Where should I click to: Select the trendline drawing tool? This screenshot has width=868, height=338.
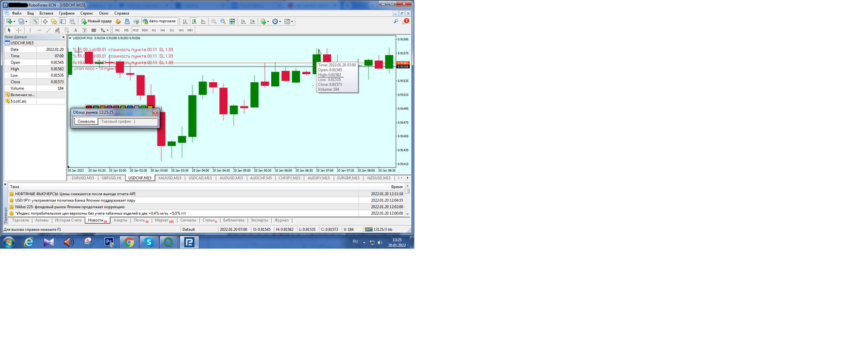point(48,30)
